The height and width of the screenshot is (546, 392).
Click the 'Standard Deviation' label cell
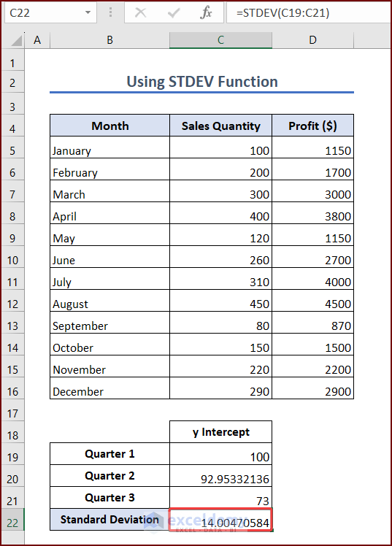pos(109,520)
